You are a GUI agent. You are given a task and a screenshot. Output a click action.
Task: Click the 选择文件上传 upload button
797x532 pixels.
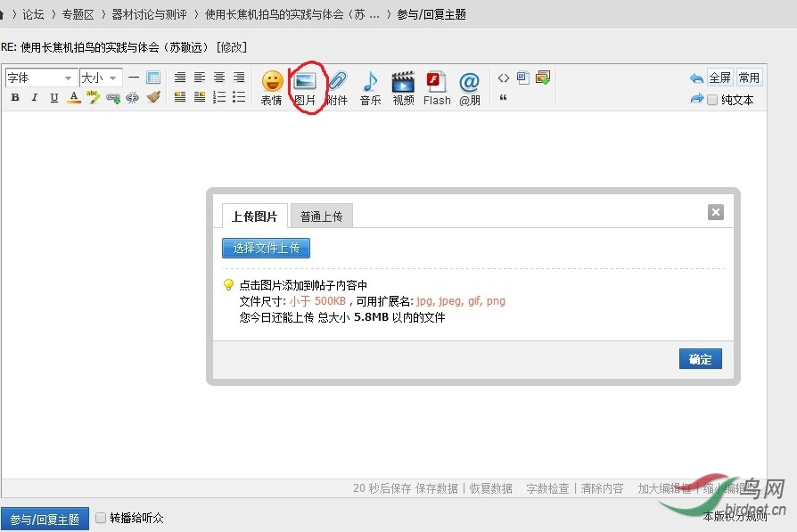click(265, 248)
